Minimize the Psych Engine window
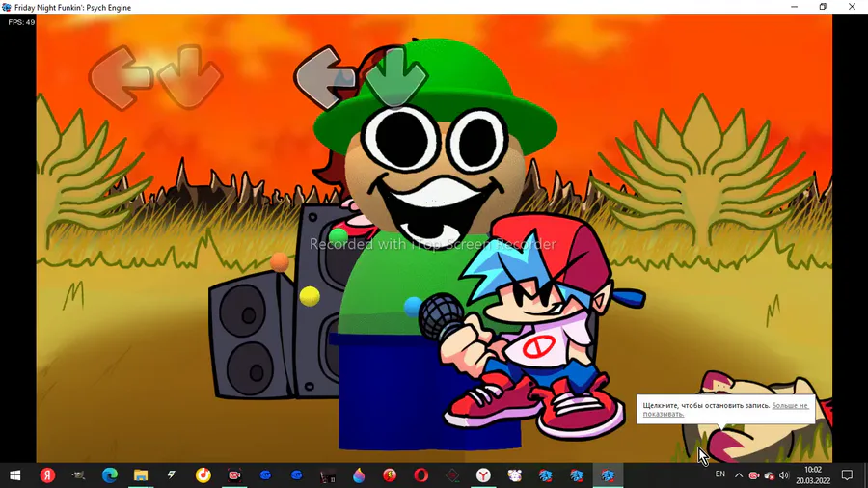 pos(795,7)
